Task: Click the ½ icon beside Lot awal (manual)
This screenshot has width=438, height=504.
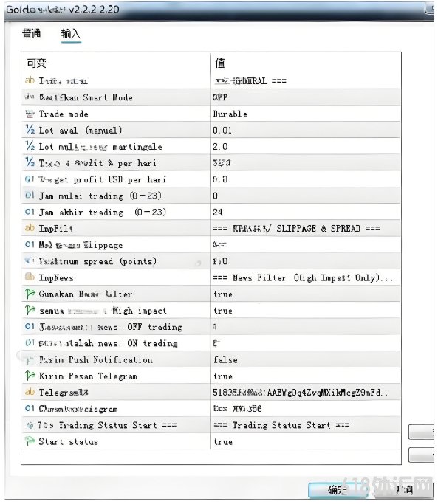Action: pyautogui.click(x=30, y=130)
